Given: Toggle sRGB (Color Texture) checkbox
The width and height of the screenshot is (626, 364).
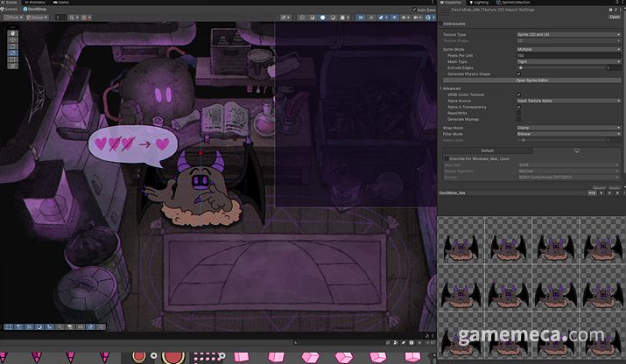Looking at the screenshot, I should [518, 94].
